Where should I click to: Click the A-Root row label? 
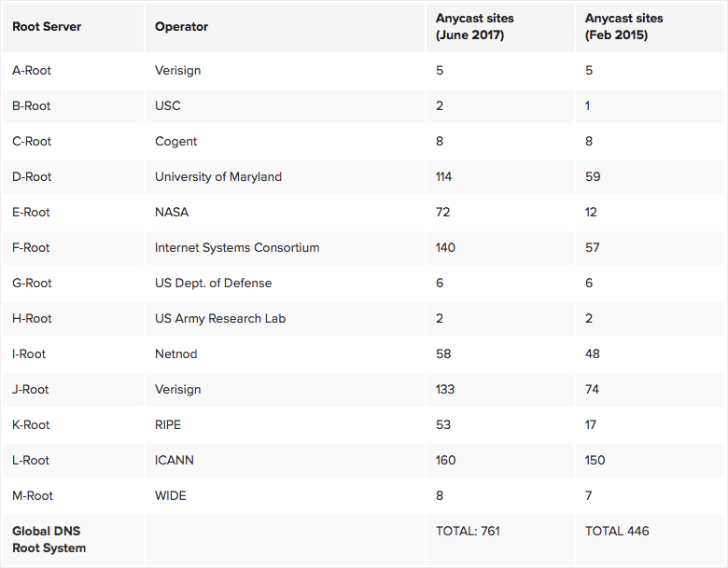pyautogui.click(x=32, y=70)
